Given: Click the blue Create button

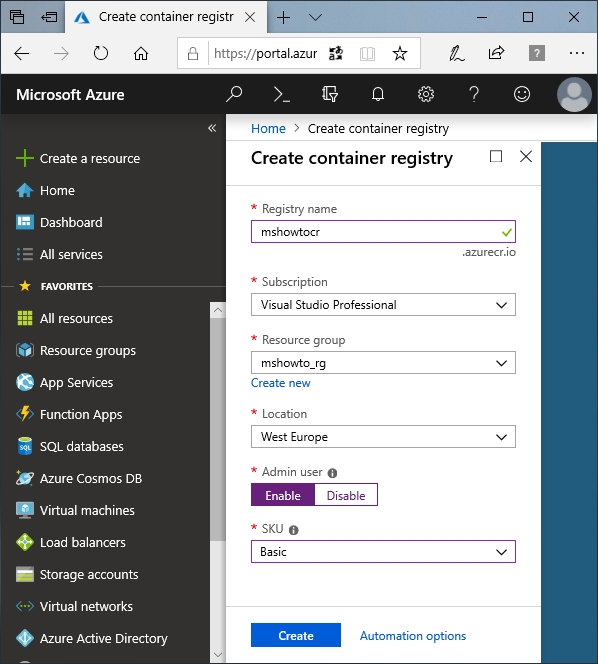Looking at the screenshot, I should click(x=296, y=635).
